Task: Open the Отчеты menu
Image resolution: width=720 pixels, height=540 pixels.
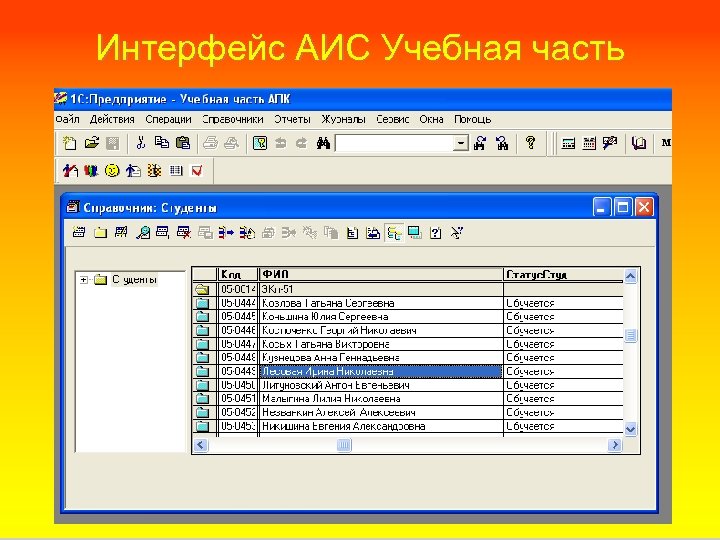Action: (x=292, y=119)
